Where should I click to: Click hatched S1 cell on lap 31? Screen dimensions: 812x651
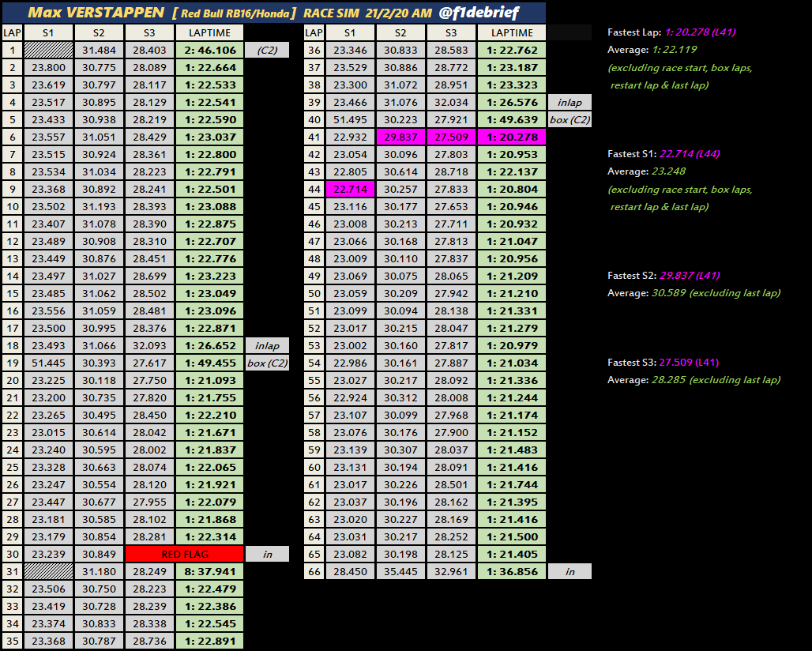pos(48,572)
